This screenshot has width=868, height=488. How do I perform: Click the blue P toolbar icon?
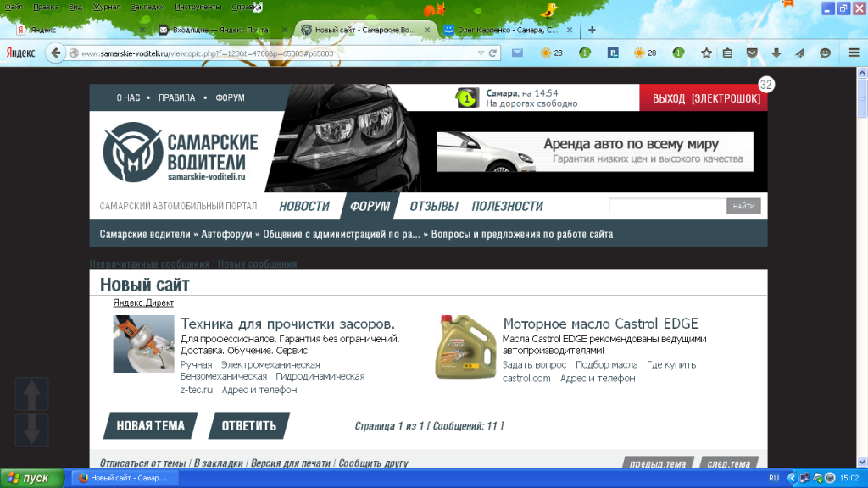click(613, 53)
